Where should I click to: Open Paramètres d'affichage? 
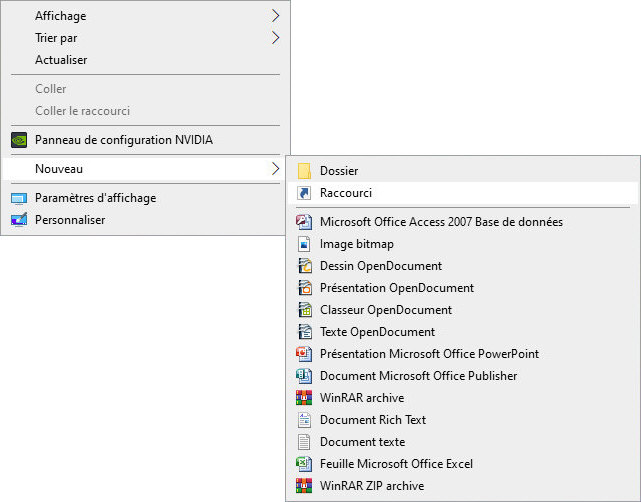(95, 198)
